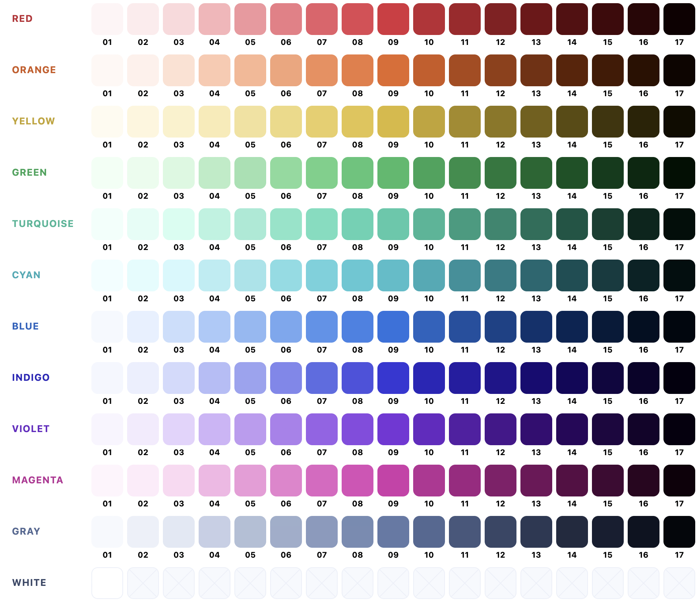
Task: Pick Magenta swatch 04
Action: pyautogui.click(x=215, y=481)
